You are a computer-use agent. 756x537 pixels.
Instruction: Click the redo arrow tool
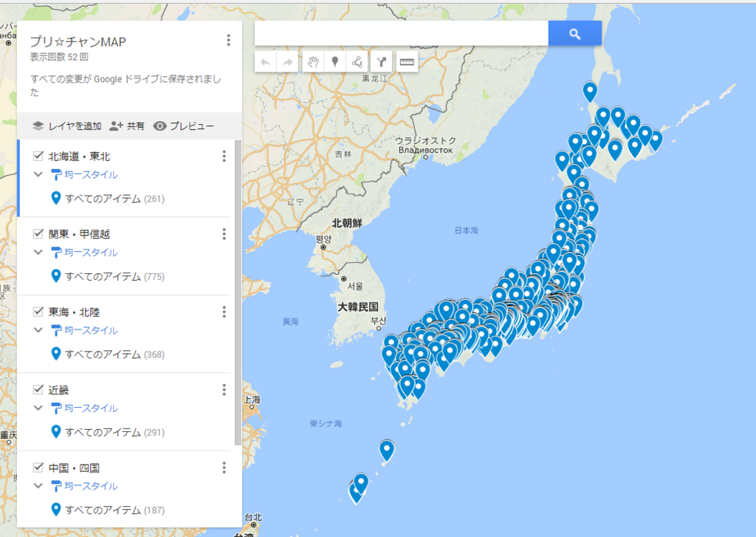tap(287, 62)
